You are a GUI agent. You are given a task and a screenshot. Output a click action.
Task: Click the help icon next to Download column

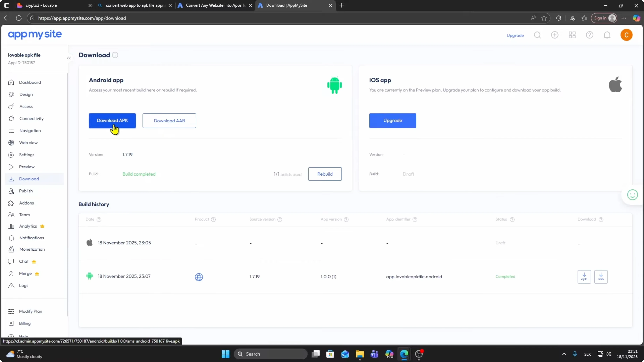(601, 219)
